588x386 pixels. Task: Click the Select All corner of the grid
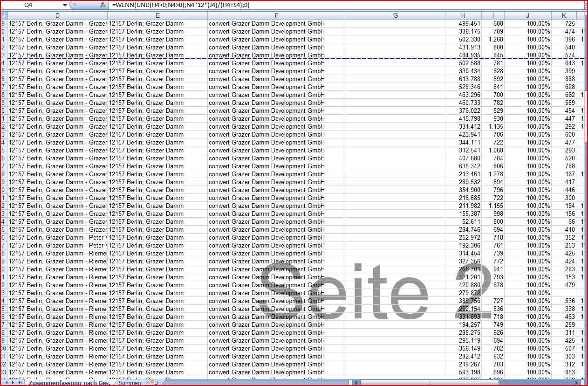pos(3,15)
